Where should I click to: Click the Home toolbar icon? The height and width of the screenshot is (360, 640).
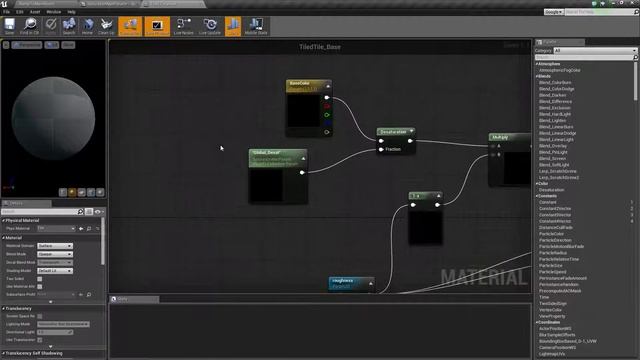click(87, 26)
